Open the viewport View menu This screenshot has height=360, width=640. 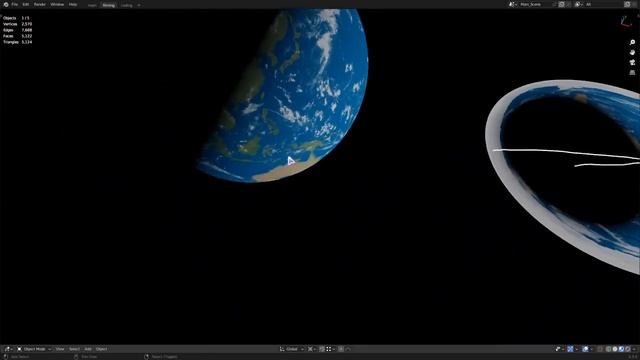coord(60,349)
